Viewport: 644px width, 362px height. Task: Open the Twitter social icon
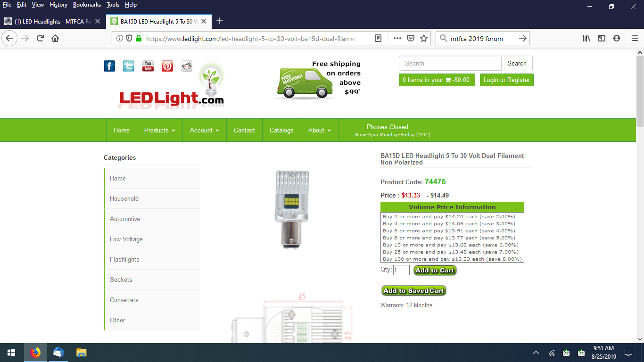(129, 66)
